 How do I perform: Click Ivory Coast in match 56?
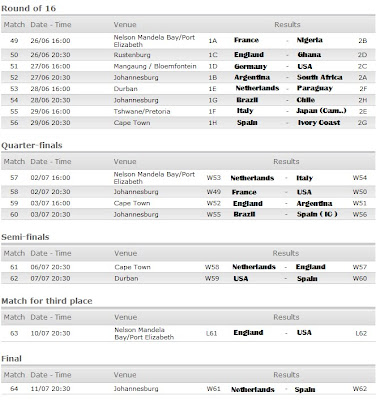319,123
